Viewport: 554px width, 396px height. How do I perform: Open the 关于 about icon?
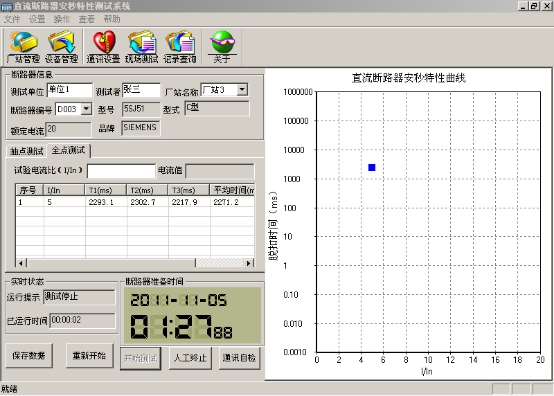click(222, 47)
